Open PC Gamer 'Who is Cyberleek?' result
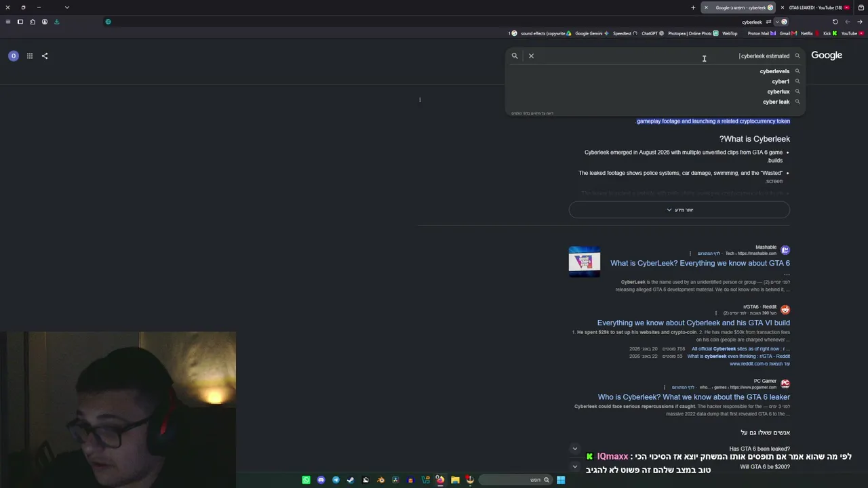Image resolution: width=868 pixels, height=488 pixels. 694,396
